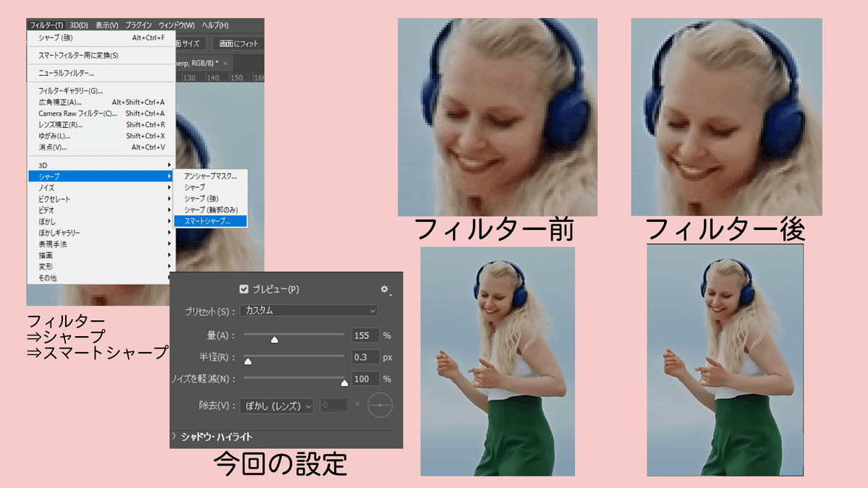Click the 半径(R) slider handle
This screenshot has height=488, width=868.
pyautogui.click(x=247, y=360)
